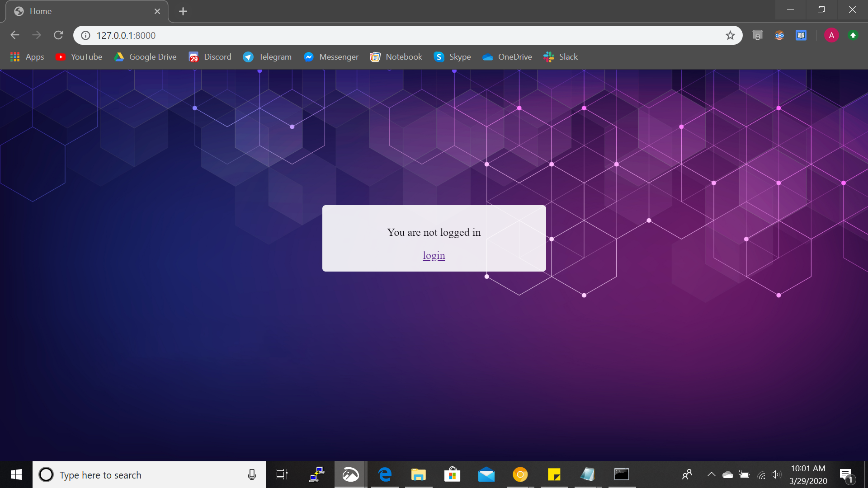Open the Discord bookmark
The width and height of the screenshot is (868, 488).
pos(210,57)
